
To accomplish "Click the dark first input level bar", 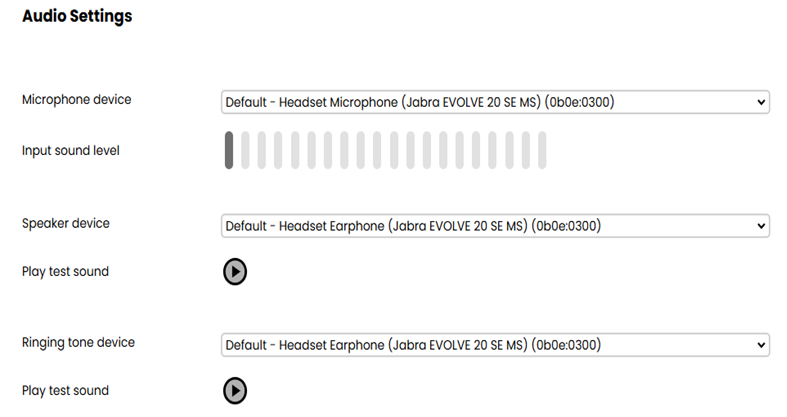I will pos(229,150).
